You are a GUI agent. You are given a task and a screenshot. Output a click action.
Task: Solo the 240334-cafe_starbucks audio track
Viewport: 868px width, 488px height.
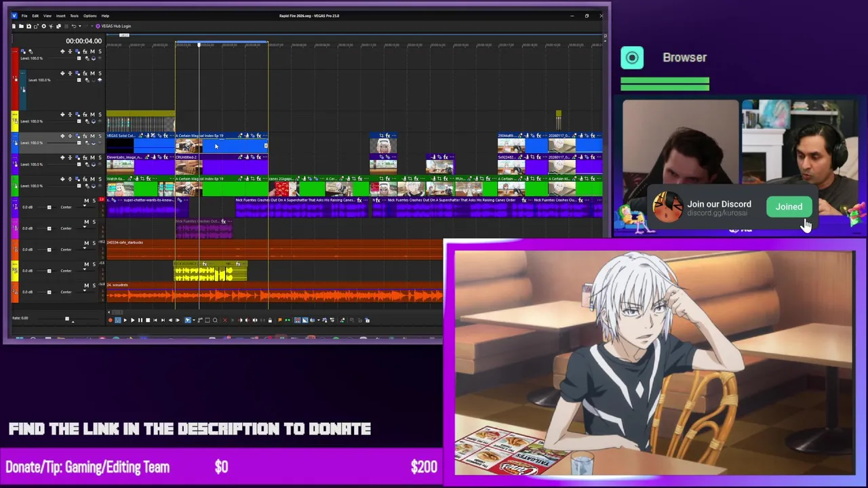(94, 243)
